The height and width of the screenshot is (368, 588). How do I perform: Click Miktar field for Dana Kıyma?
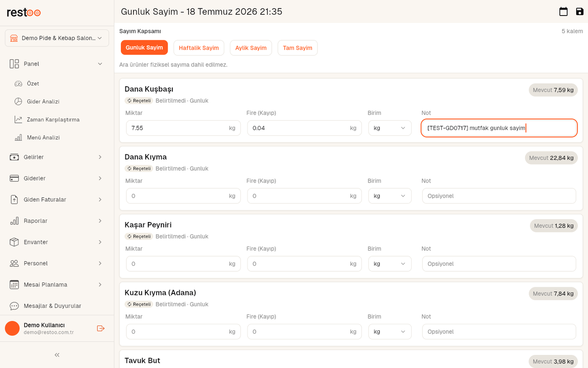(x=183, y=196)
